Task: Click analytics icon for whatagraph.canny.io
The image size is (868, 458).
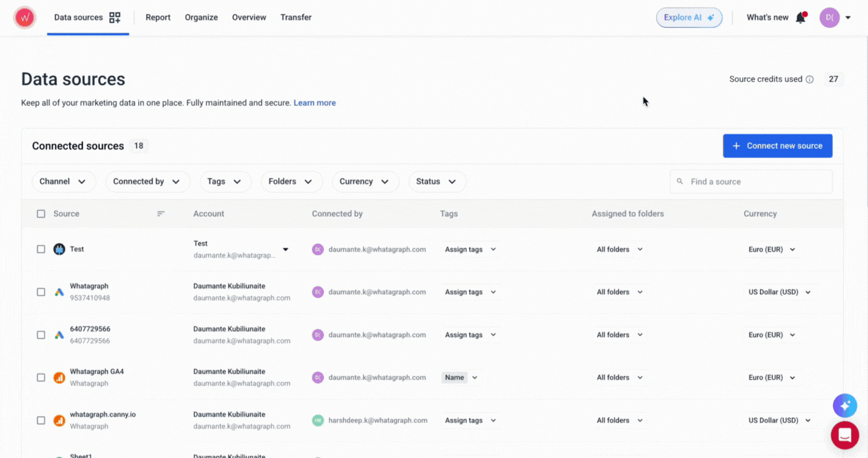Action: [59, 420]
